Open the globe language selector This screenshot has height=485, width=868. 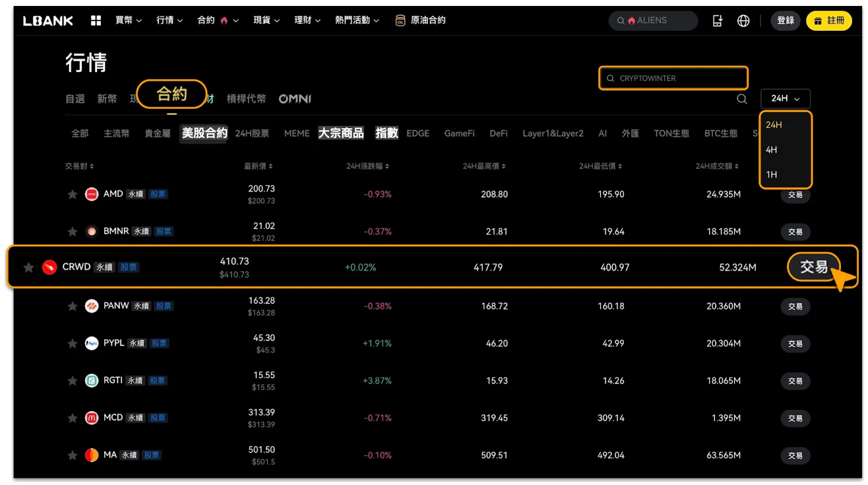click(743, 21)
